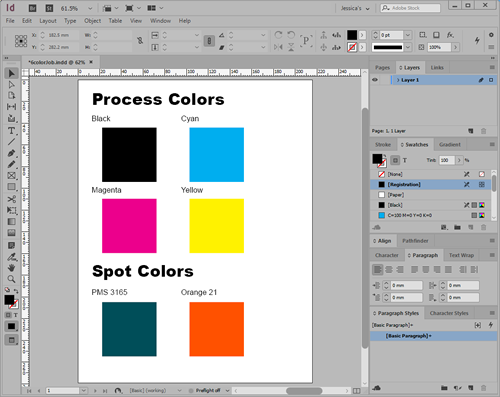The width and height of the screenshot is (500, 397).
Task: Select the Selection tool arrow
Action: coord(11,73)
